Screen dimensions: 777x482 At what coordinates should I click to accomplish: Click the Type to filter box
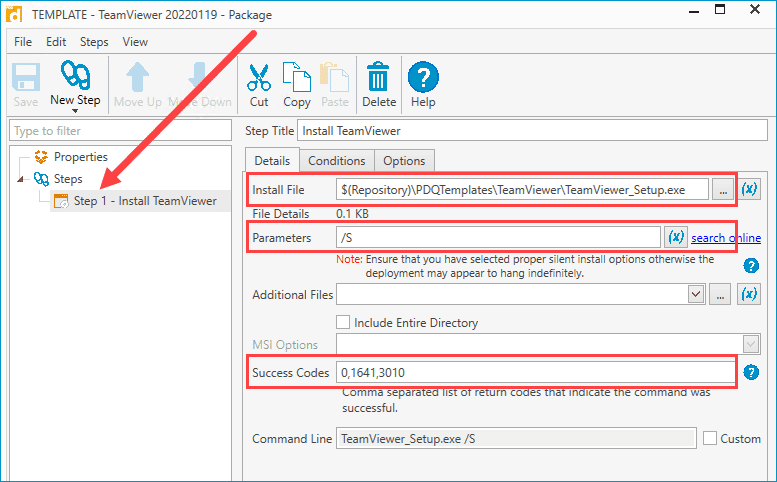(x=120, y=131)
